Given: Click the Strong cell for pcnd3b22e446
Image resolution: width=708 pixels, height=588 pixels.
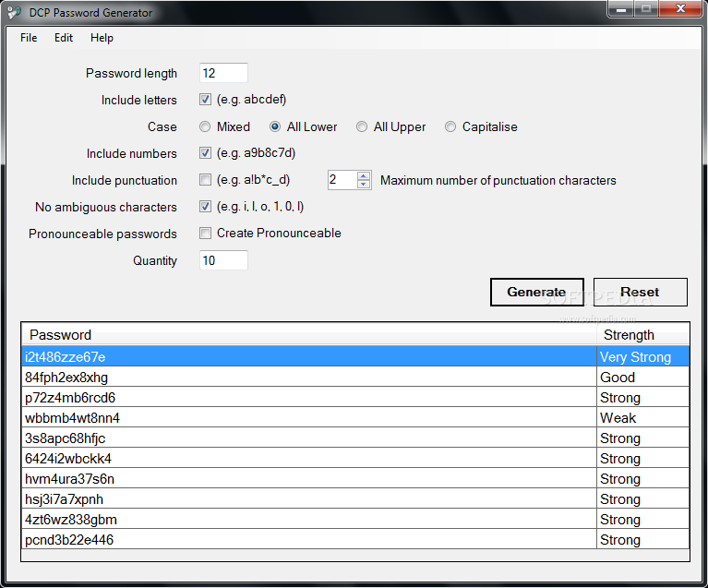Looking at the screenshot, I should pos(643,540).
